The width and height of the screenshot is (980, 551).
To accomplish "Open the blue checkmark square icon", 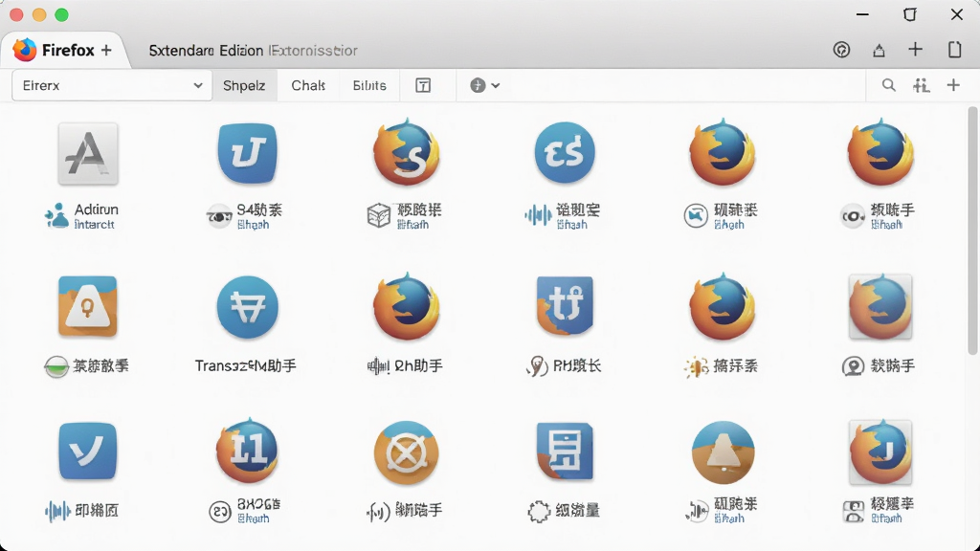I will [x=87, y=452].
